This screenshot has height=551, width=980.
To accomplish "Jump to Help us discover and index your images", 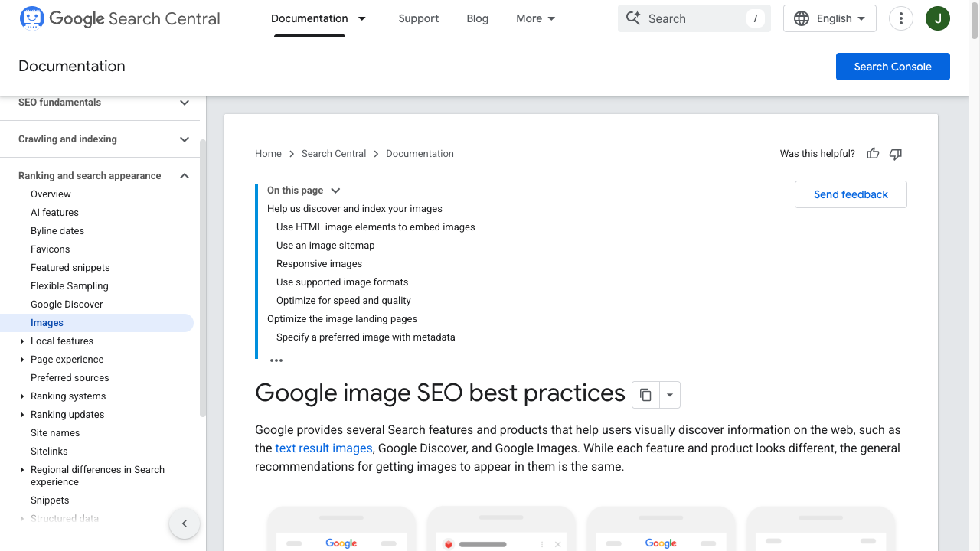I will 354,209.
